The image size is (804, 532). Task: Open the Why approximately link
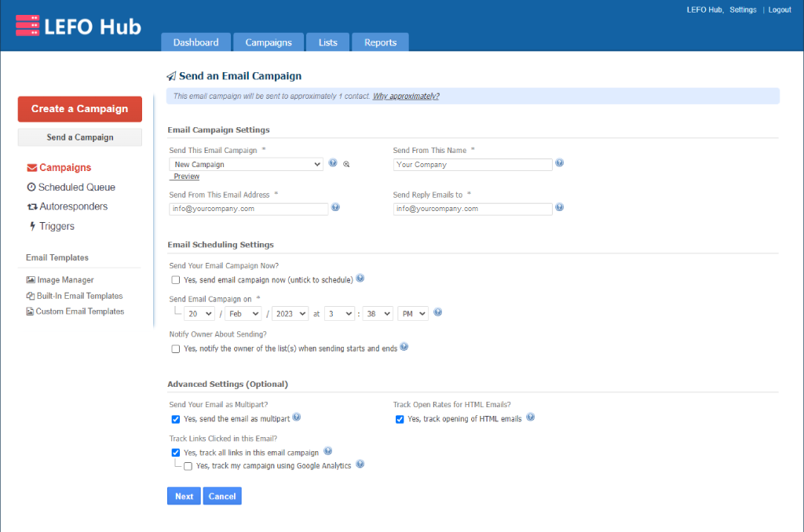click(406, 97)
